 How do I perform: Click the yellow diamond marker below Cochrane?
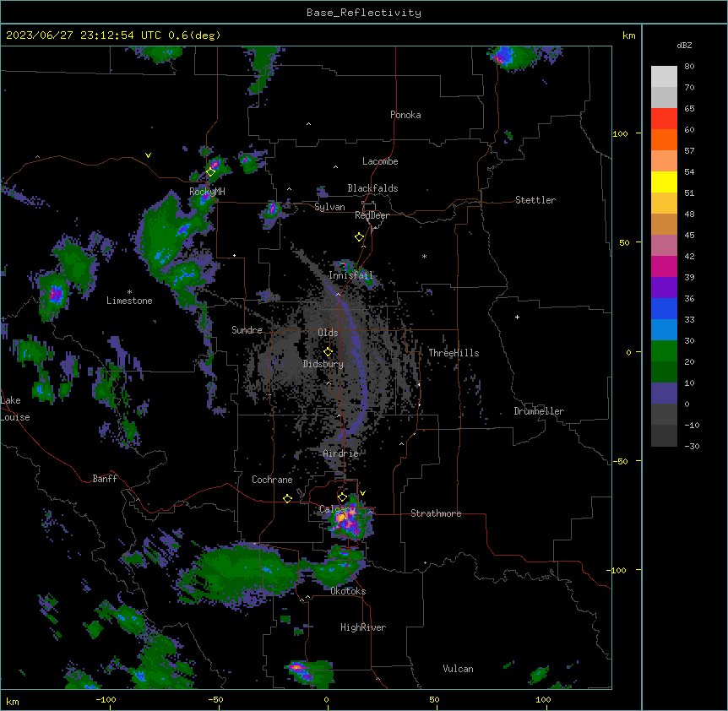click(x=287, y=498)
